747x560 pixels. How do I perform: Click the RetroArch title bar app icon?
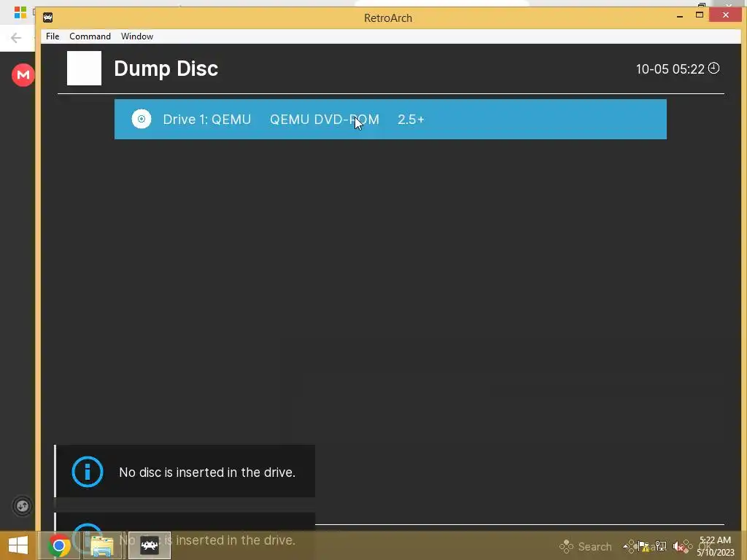[x=47, y=17]
